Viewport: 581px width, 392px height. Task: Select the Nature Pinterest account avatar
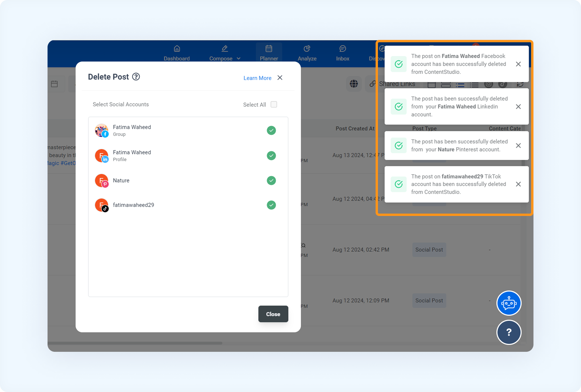click(102, 180)
